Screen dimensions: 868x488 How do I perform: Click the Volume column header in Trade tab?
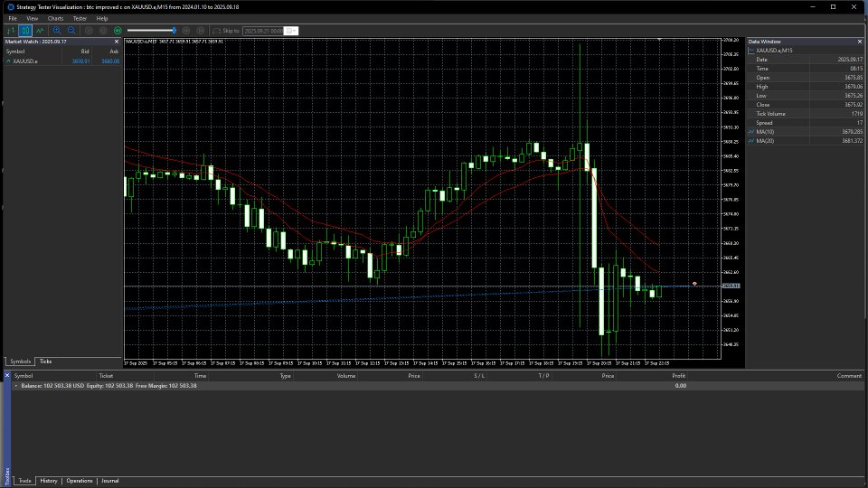(x=346, y=376)
